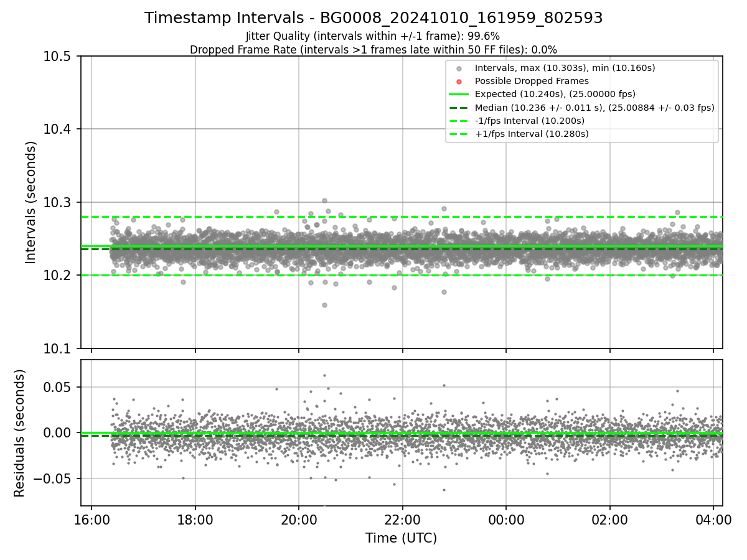Click the plot title "Timestamp Intervals - BG0008_20241010_161959_802593"
Image resolution: width=747 pixels, height=560 pixels.
374,18
